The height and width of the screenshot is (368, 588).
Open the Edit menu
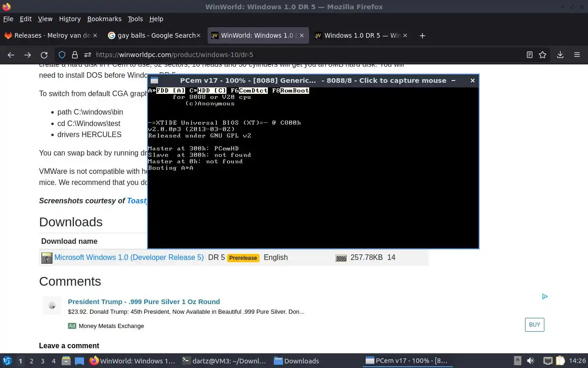point(26,19)
